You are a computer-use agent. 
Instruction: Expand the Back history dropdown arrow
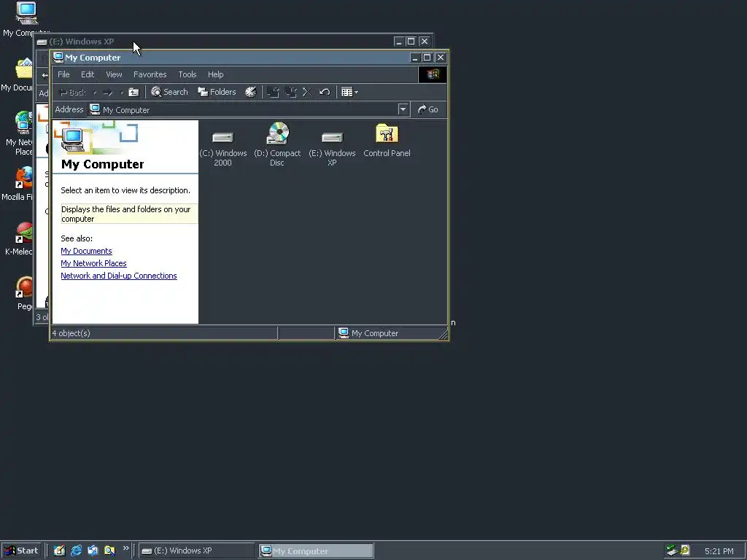95,93
